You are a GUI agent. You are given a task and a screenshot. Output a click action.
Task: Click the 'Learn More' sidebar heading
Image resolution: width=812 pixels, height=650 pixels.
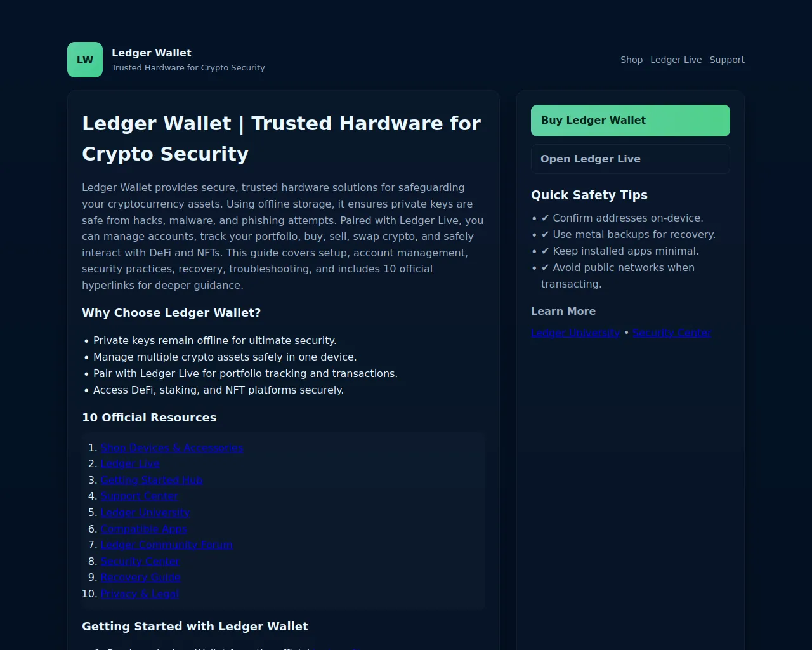pos(563,311)
